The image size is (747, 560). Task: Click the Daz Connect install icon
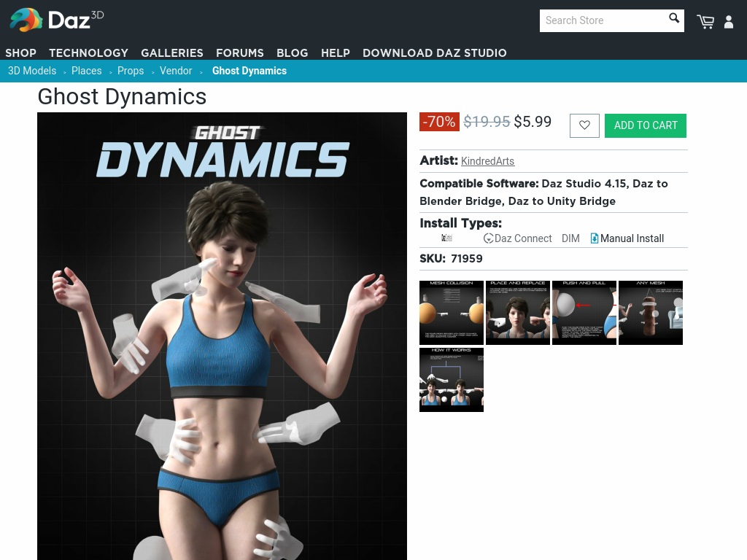pyautogui.click(x=488, y=238)
